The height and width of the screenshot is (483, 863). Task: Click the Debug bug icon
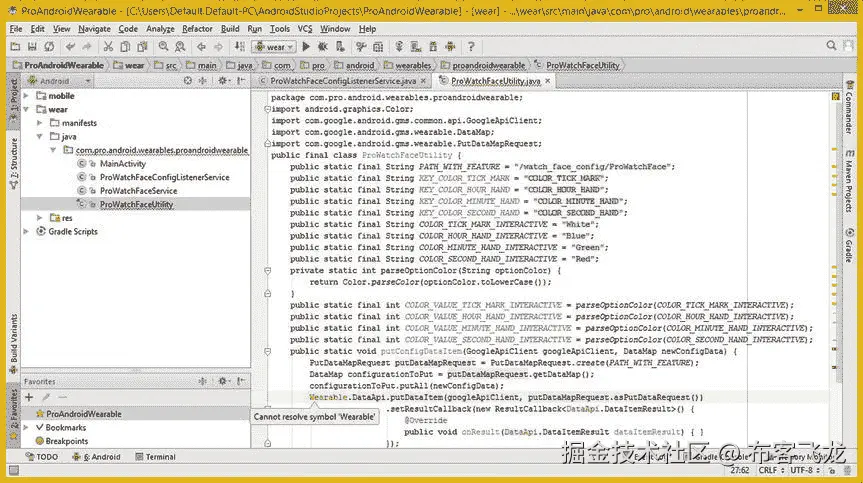323,47
